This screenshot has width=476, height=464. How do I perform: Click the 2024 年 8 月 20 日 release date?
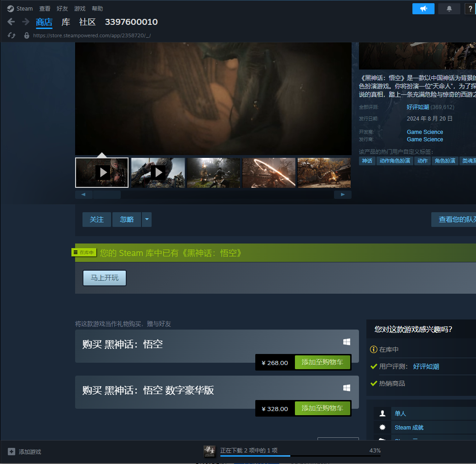(x=429, y=119)
